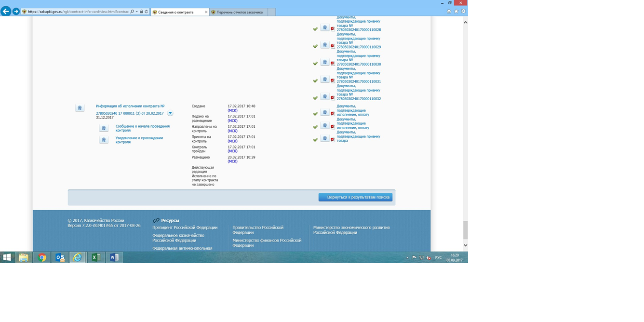Open File Explorer from the taskbar
The image size is (644, 322).
coord(24,257)
